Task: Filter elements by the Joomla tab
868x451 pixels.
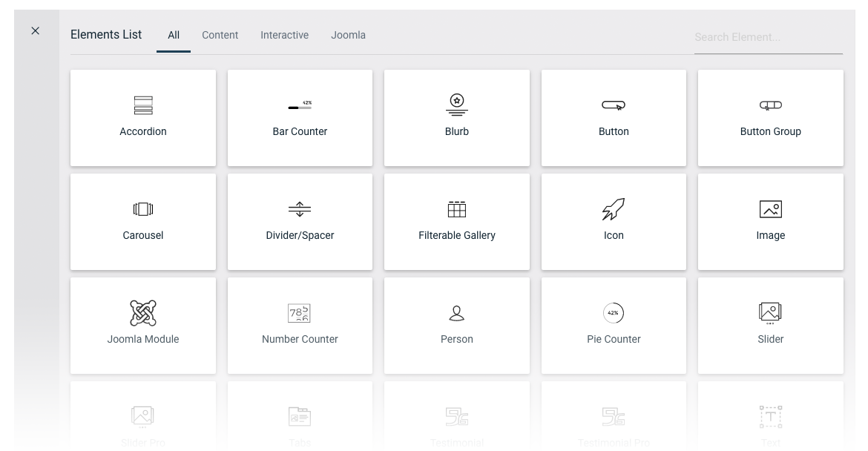Action: click(x=348, y=35)
